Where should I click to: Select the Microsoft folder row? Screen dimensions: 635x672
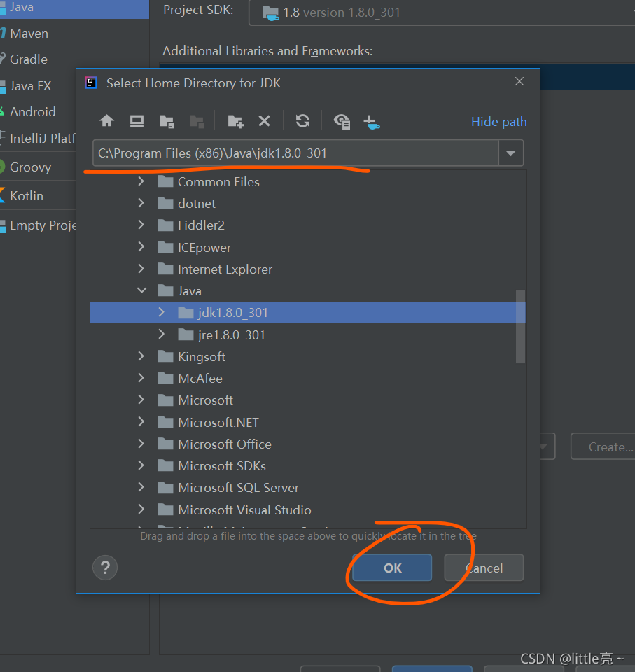click(x=307, y=400)
